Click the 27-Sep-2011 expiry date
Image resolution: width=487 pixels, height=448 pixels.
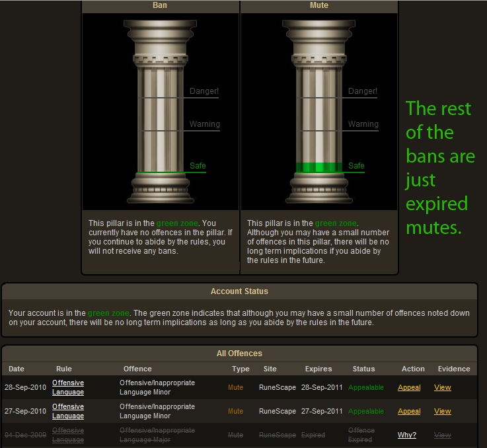point(322,411)
